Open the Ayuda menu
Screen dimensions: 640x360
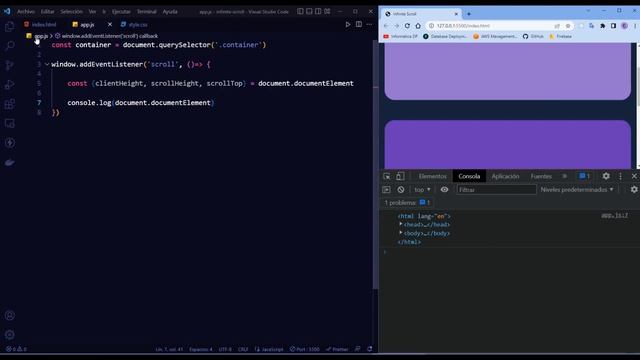click(x=170, y=11)
